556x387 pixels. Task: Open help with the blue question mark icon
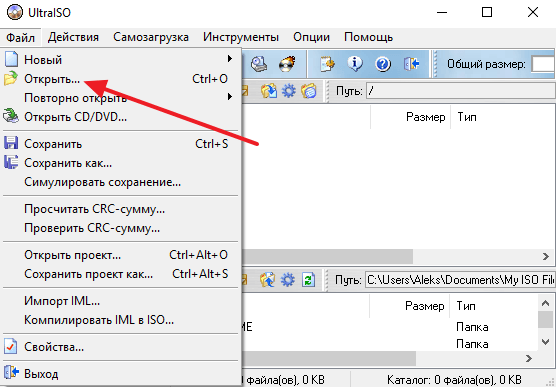click(x=383, y=64)
